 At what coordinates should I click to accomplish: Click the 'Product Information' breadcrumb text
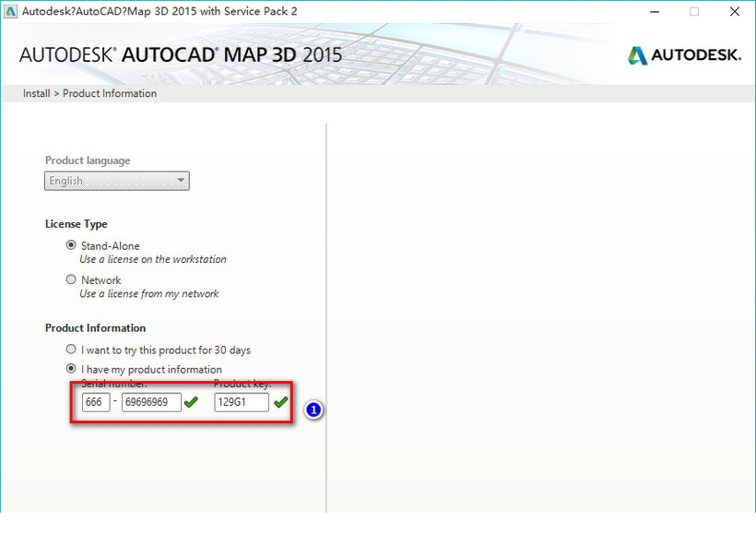110,93
